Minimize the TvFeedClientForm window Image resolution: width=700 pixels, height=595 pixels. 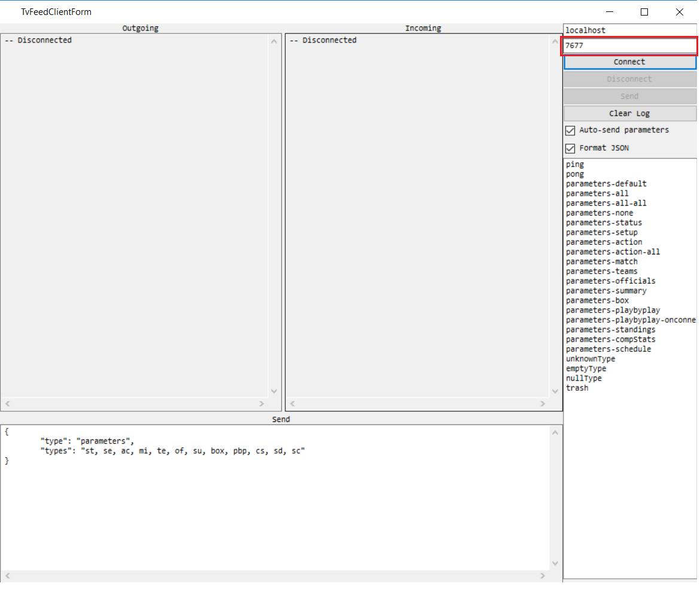[610, 12]
